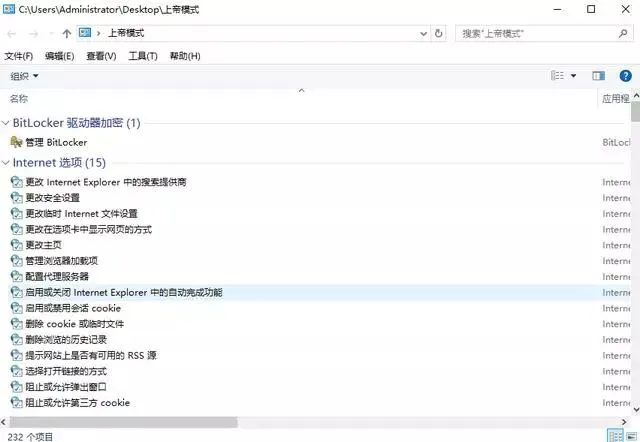Select 启用或关闭 Internet Explorer 中的自动完成功能
The height and width of the screenshot is (442, 640).
point(124,293)
